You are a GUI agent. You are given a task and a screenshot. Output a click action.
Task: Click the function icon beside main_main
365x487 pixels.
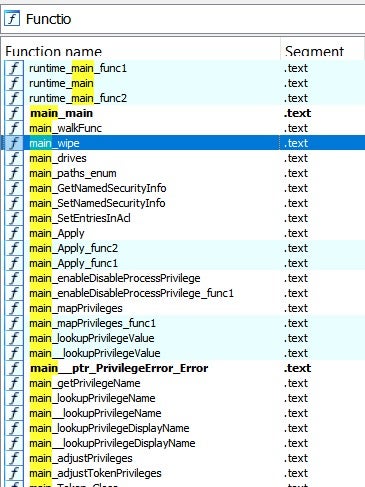14,113
